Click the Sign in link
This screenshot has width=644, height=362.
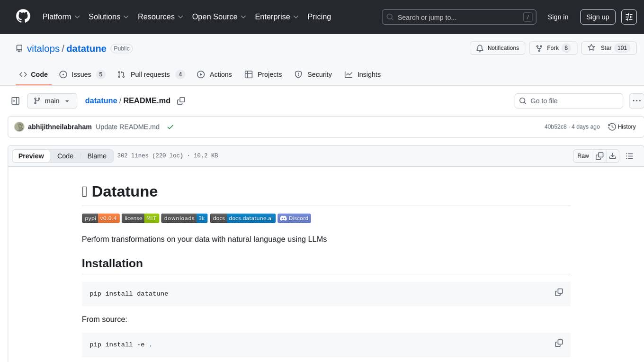(x=558, y=17)
